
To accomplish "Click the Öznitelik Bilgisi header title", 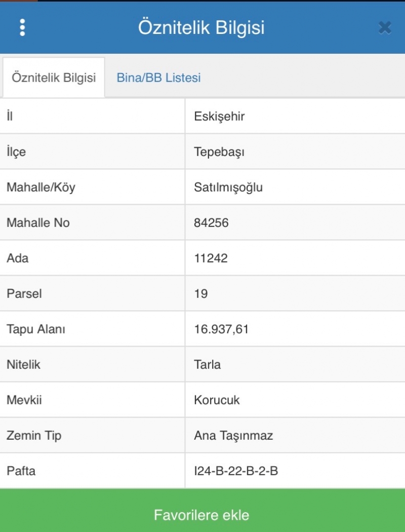I will [x=201, y=28].
